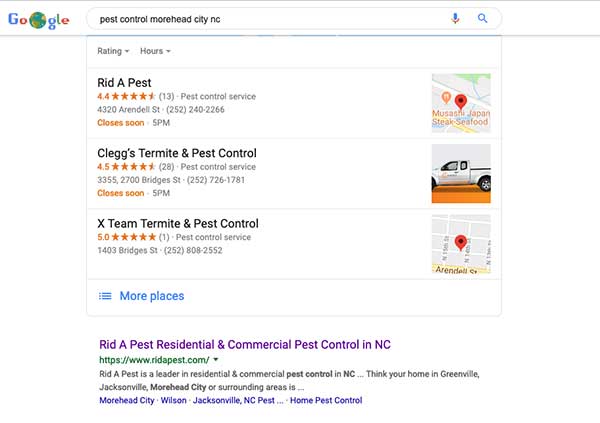The height and width of the screenshot is (423, 600).
Task: Click the Jacksonville, NC Pest sitelink
Action: click(238, 400)
